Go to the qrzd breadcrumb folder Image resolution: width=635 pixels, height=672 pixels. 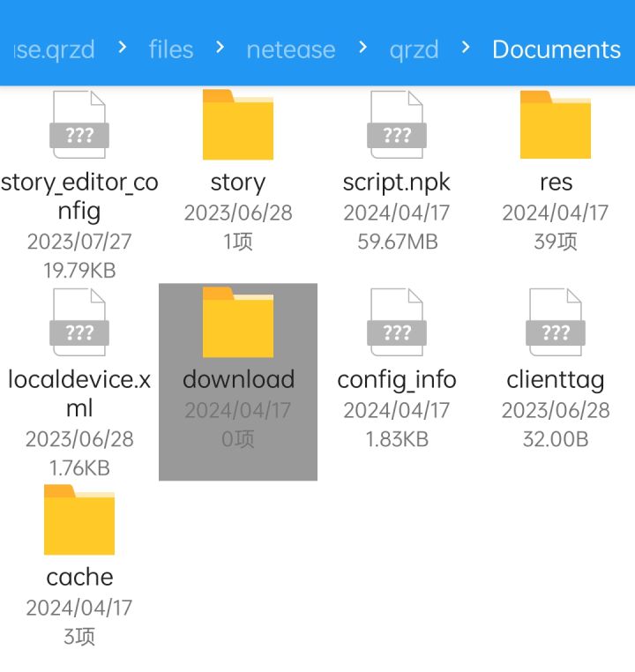click(414, 50)
